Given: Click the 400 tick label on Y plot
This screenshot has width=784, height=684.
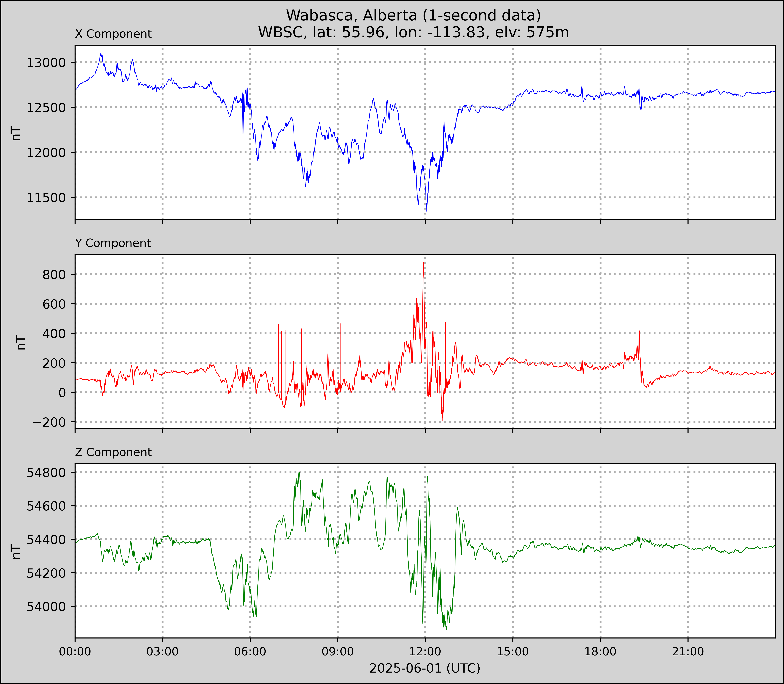Looking at the screenshot, I should click(54, 334).
